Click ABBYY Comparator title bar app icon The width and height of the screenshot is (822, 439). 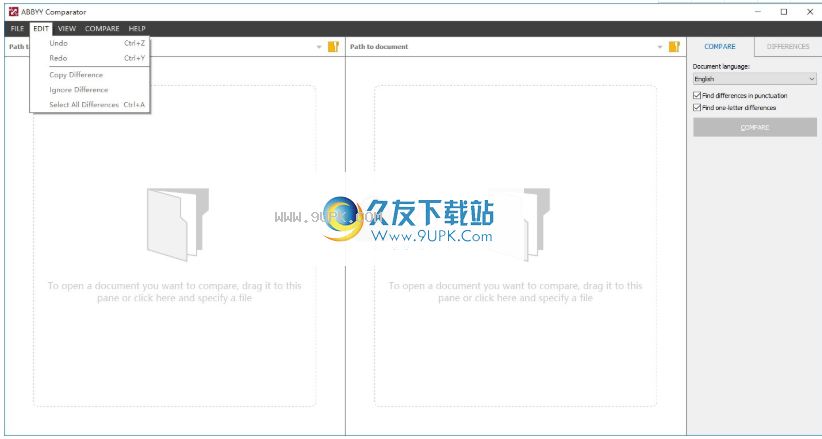pyautogui.click(x=14, y=12)
